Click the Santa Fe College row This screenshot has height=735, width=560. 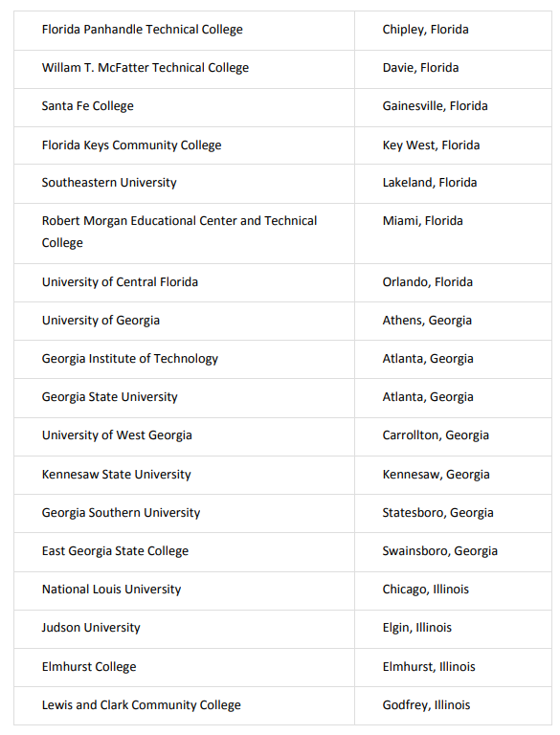(x=282, y=107)
